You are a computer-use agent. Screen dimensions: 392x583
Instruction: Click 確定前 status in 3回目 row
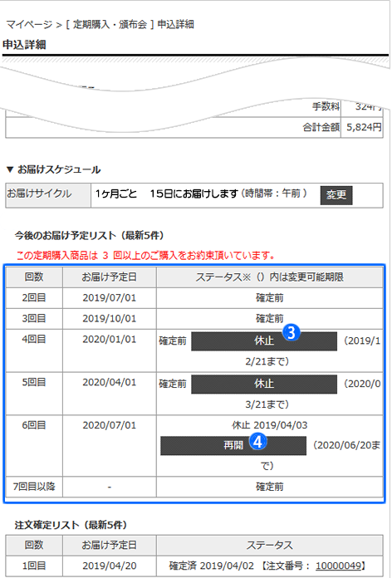270,319
